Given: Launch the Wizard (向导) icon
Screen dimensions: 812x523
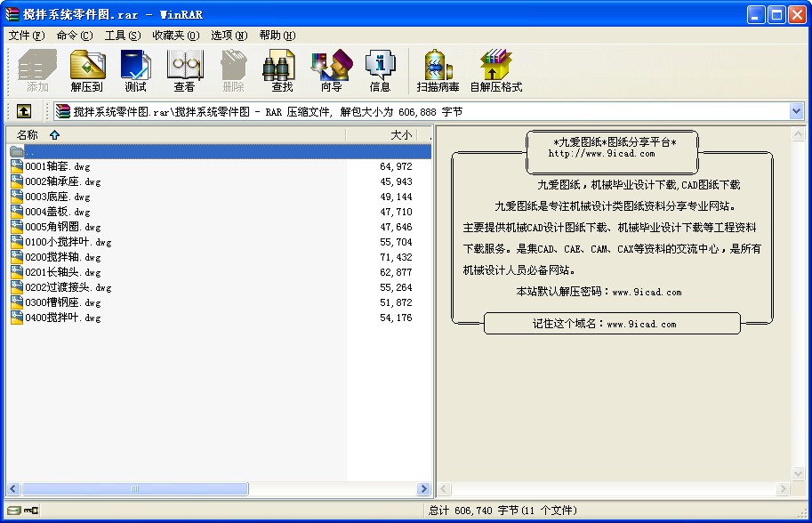Looking at the screenshot, I should click(x=331, y=71).
